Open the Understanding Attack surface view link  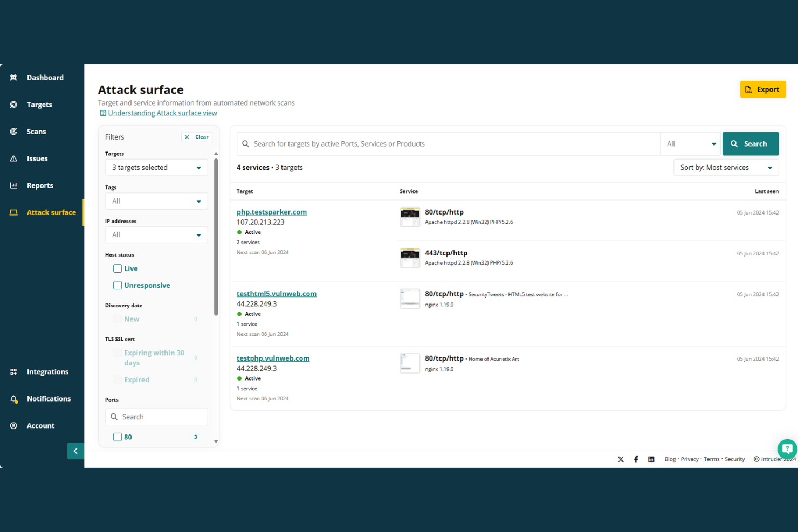tap(162, 113)
